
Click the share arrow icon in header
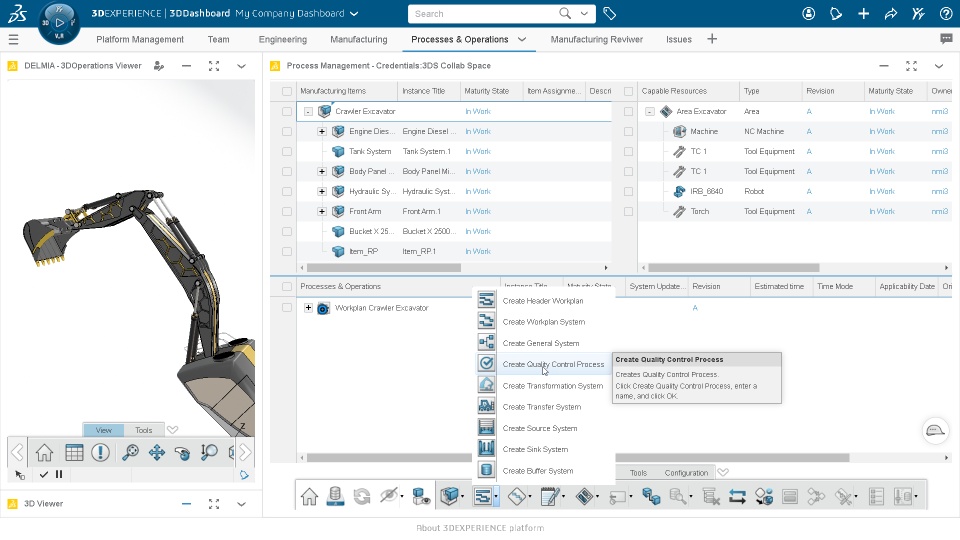pyautogui.click(x=891, y=13)
